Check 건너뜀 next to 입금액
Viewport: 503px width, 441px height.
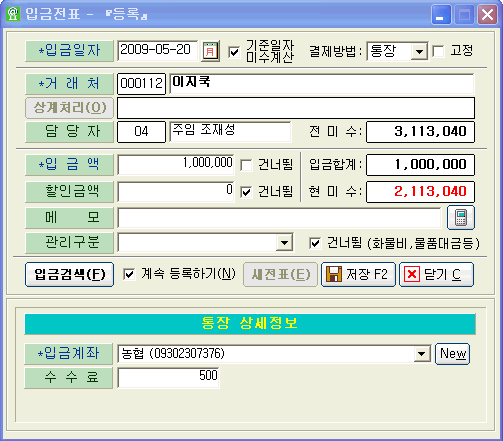pyautogui.click(x=246, y=165)
